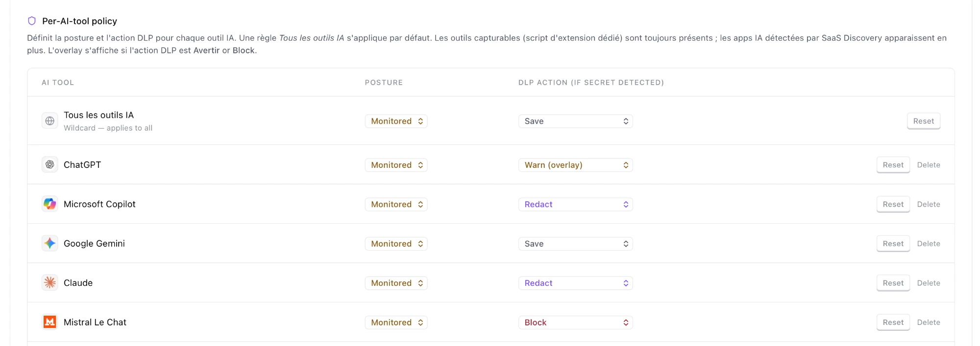Screen dimensions: 980x346
Task: Open the Block DLP dropdown for Mistral Le Chat
Action: [x=575, y=323]
